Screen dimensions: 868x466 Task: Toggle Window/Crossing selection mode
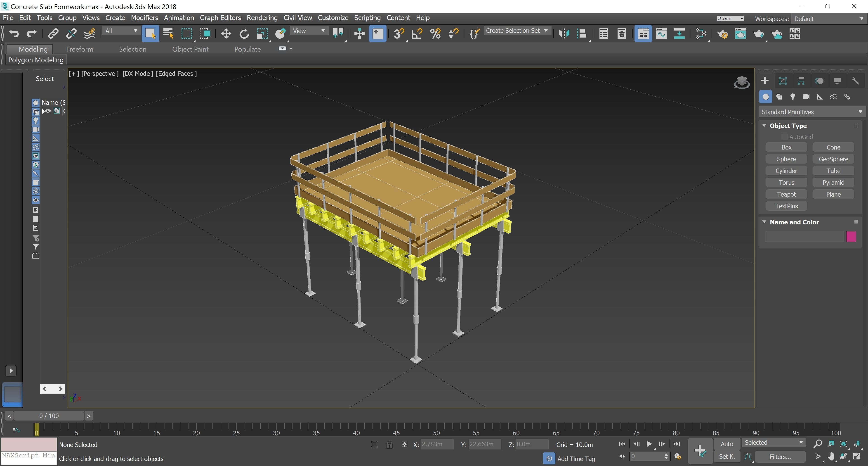click(x=205, y=33)
